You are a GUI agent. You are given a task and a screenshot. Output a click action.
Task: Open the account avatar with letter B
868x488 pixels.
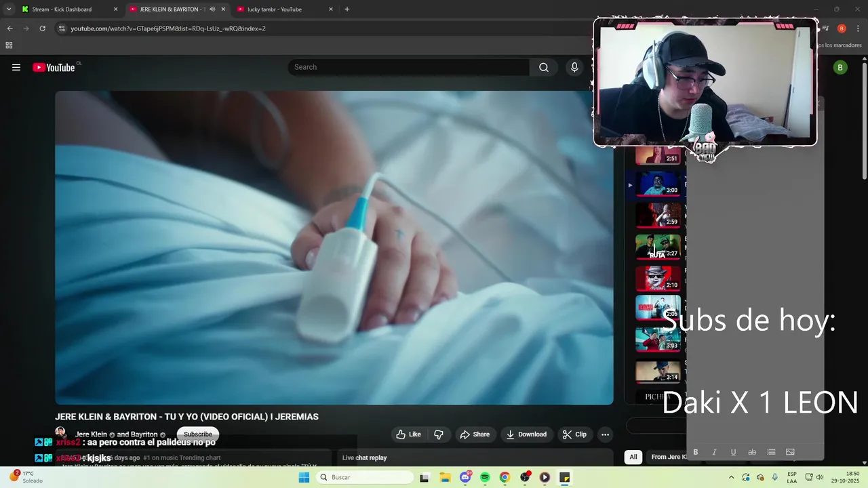[x=840, y=67]
